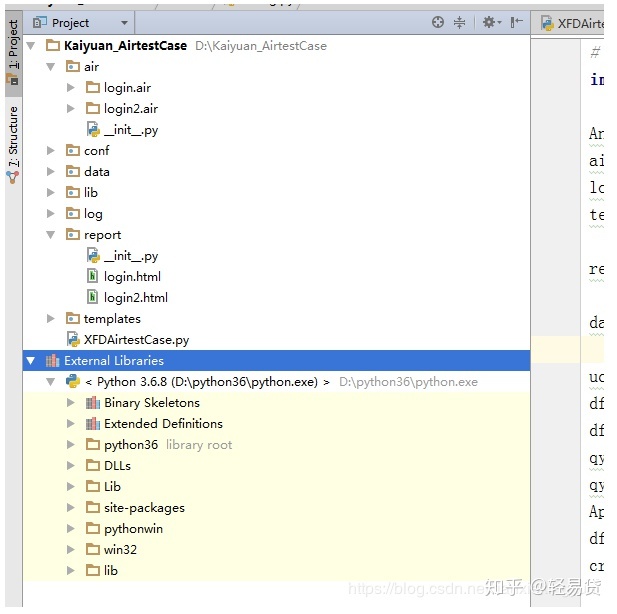The width and height of the screenshot is (617, 614).
Task: Collapse the report folder arrow
Action: click(x=51, y=235)
